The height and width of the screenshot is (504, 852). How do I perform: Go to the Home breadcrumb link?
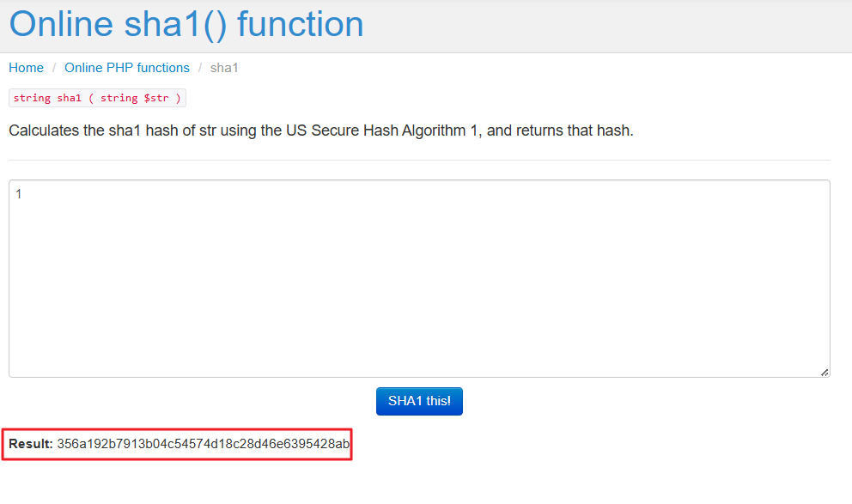(x=26, y=68)
